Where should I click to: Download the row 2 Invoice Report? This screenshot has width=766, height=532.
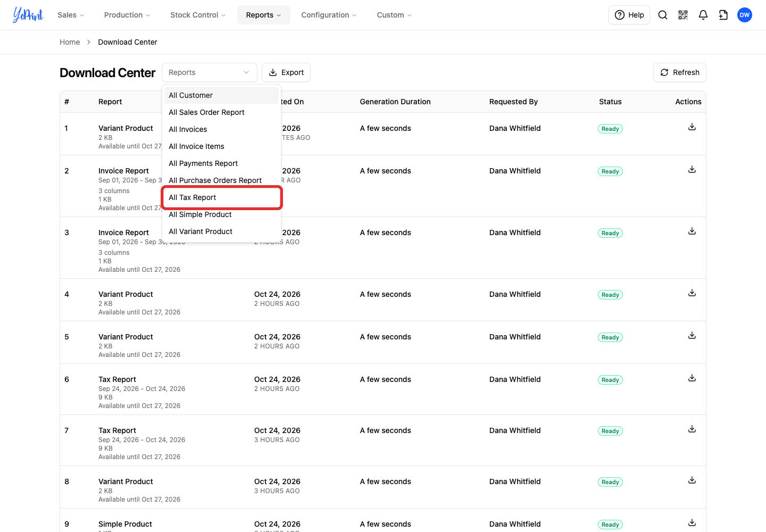[692, 169]
